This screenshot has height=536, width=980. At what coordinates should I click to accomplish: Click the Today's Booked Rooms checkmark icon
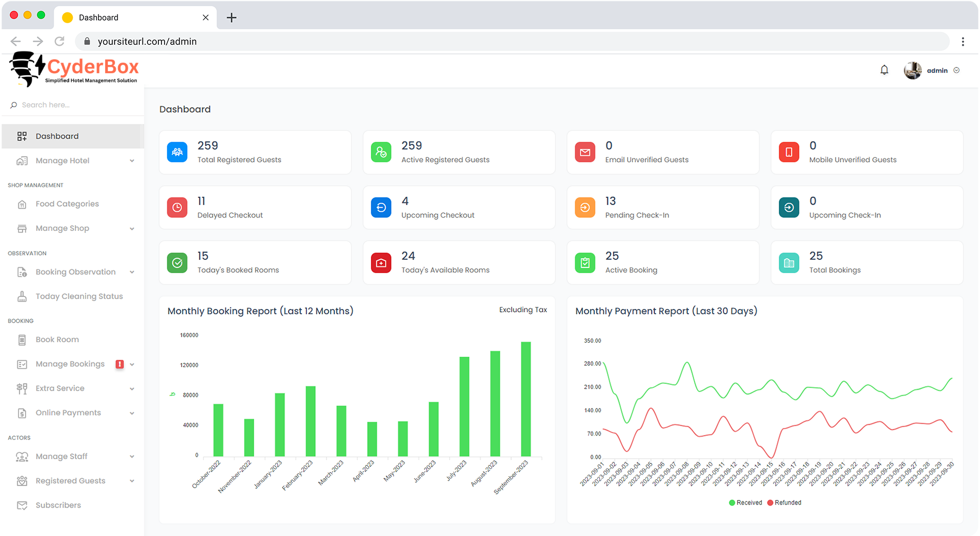(x=177, y=263)
